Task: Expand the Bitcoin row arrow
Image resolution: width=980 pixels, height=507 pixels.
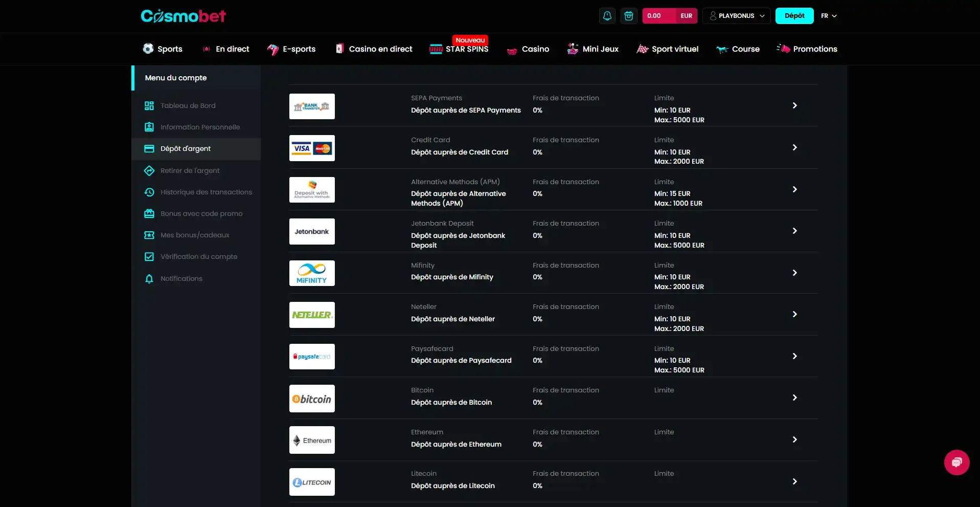Action: click(x=794, y=398)
